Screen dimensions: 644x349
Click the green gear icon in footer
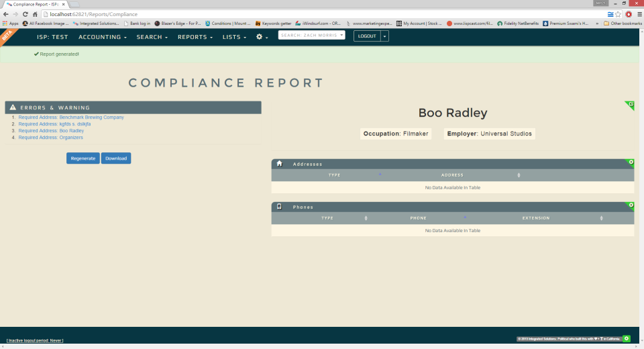[627, 339]
